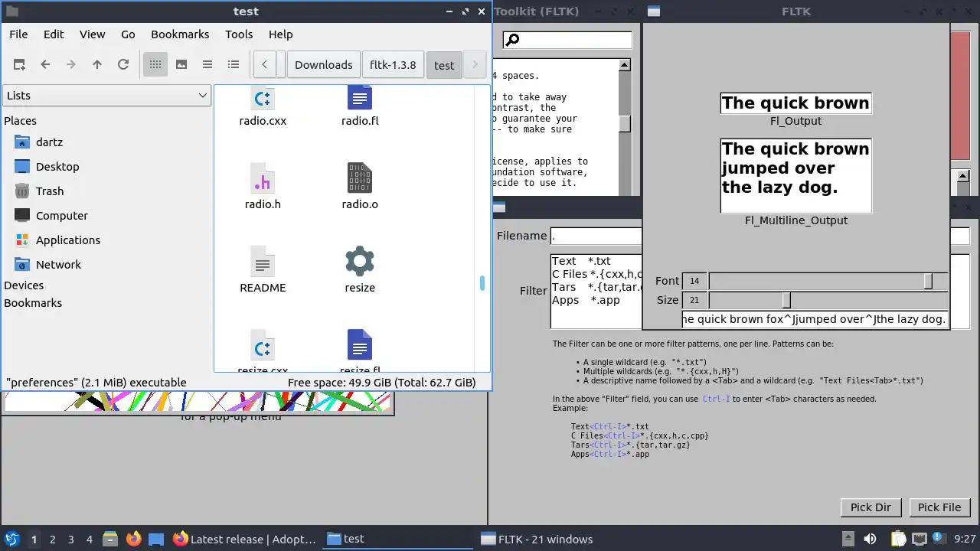Click the FLTK search input field
Image resolution: width=980 pixels, height=551 pixels.
pyautogui.click(x=567, y=40)
